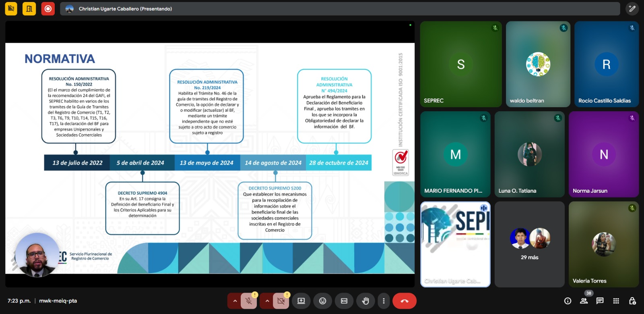Open the activities grid icon
Image resolution: width=644 pixels, height=314 pixels.
click(616, 301)
